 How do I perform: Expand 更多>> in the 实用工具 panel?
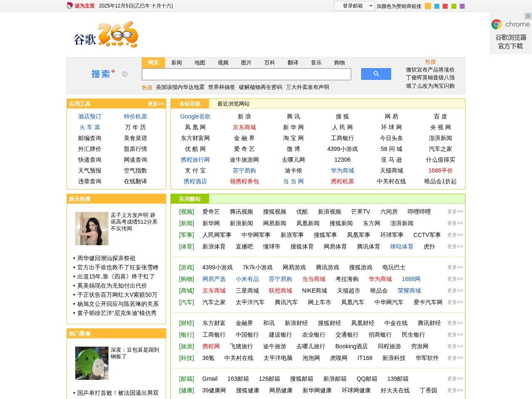(x=155, y=104)
